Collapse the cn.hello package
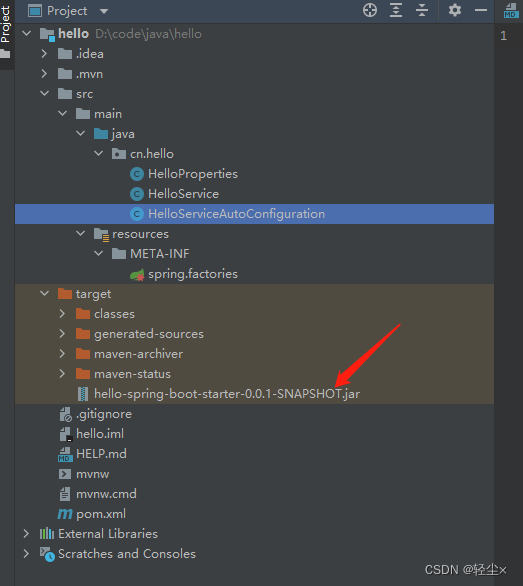 (98, 154)
